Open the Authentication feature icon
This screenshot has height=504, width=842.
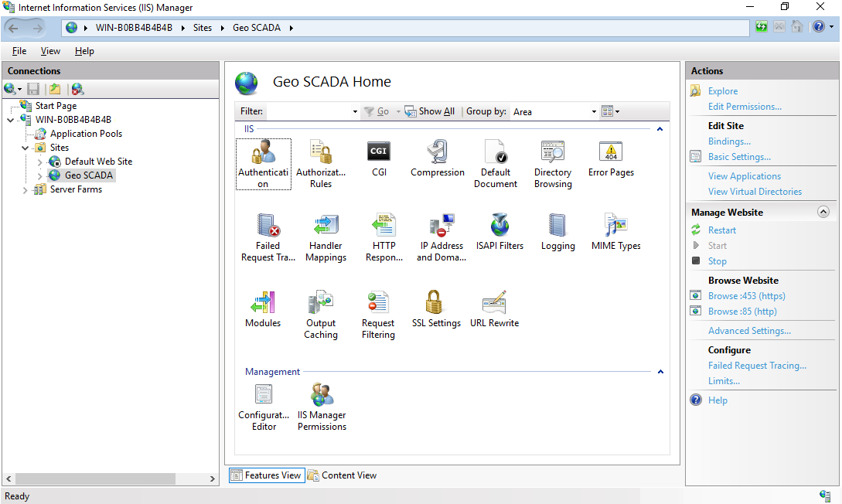(x=263, y=152)
